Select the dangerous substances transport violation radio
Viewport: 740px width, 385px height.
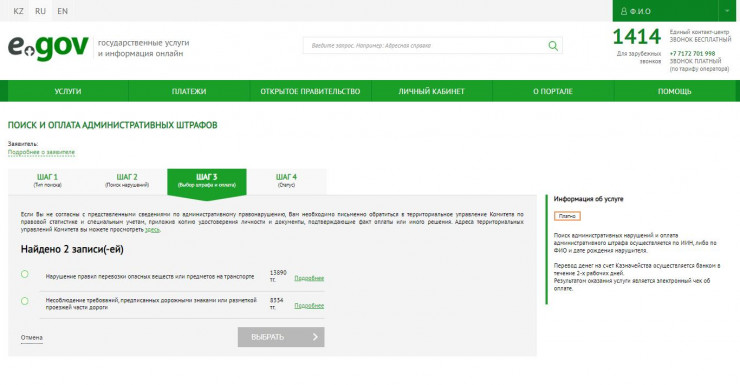[25, 274]
